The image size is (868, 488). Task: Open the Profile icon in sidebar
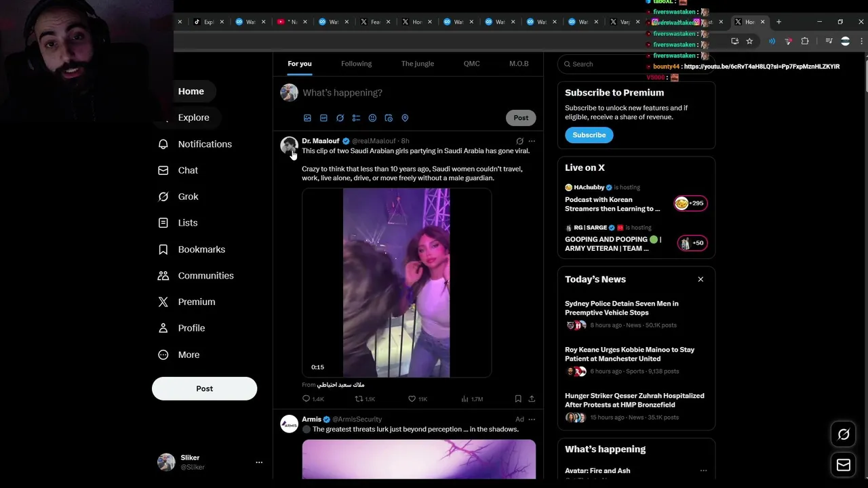tap(163, 328)
